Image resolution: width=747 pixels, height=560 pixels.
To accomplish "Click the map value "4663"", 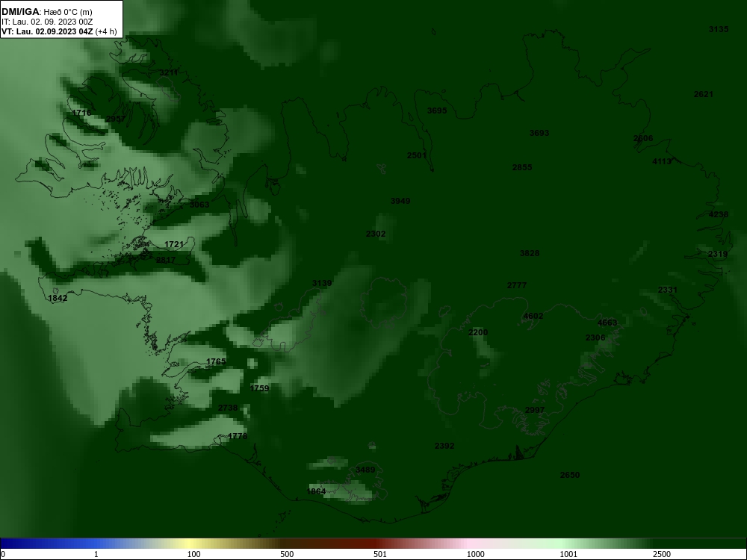I will coord(607,323).
